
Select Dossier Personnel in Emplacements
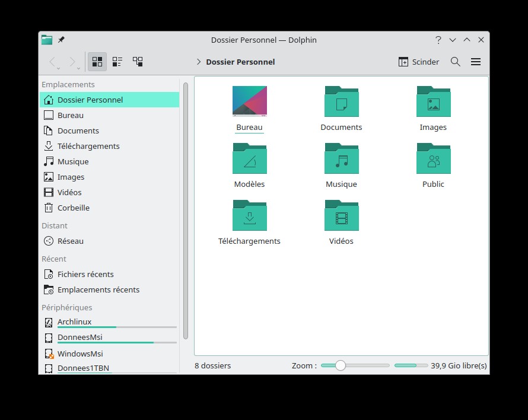point(109,100)
